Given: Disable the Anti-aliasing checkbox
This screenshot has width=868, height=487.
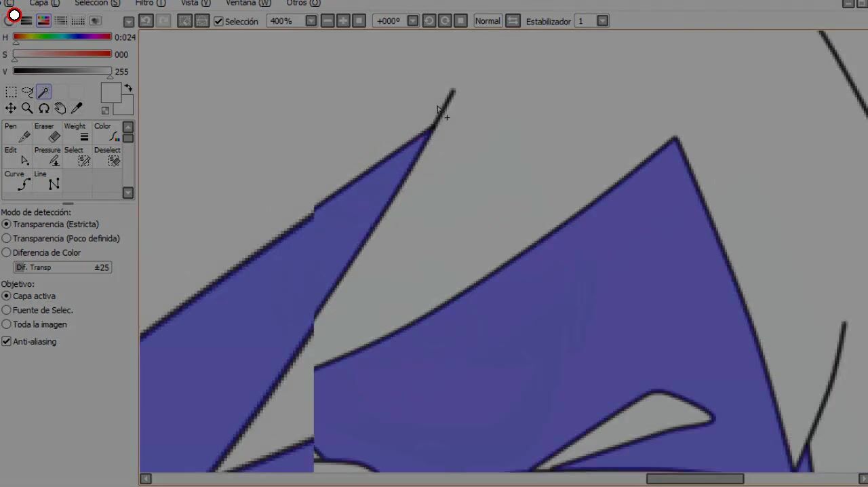Looking at the screenshot, I should 7,342.
